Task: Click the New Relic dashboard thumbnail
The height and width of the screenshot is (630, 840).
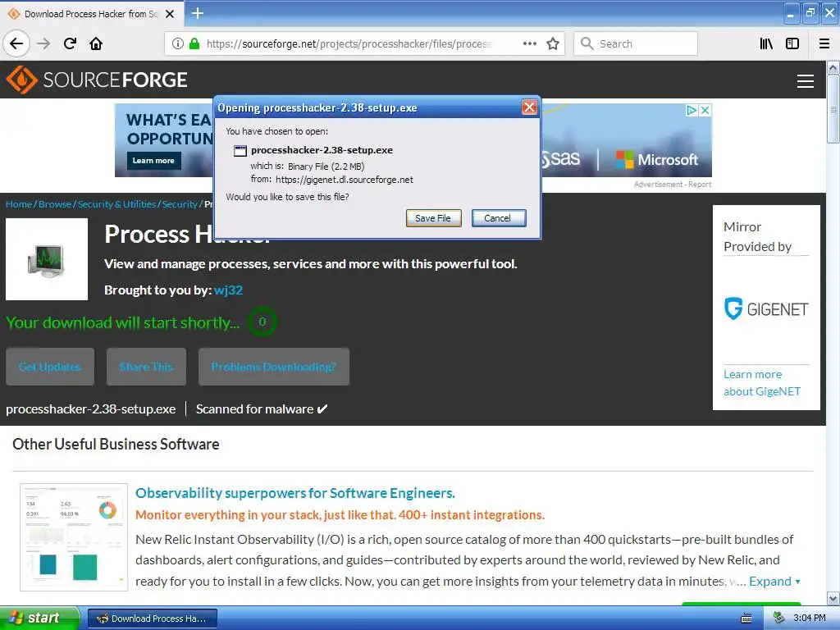Action: coord(74,537)
